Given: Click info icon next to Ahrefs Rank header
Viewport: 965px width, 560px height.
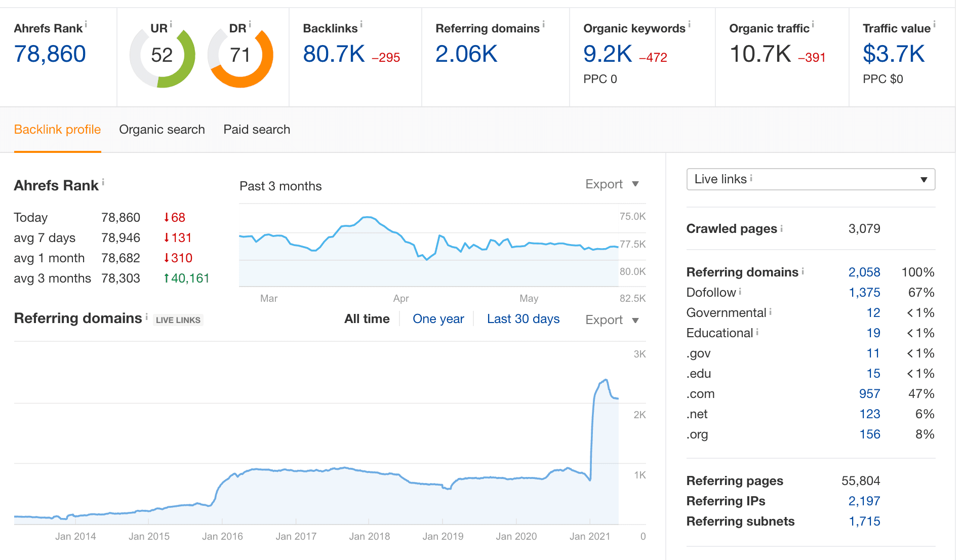Looking at the screenshot, I should (86, 24).
